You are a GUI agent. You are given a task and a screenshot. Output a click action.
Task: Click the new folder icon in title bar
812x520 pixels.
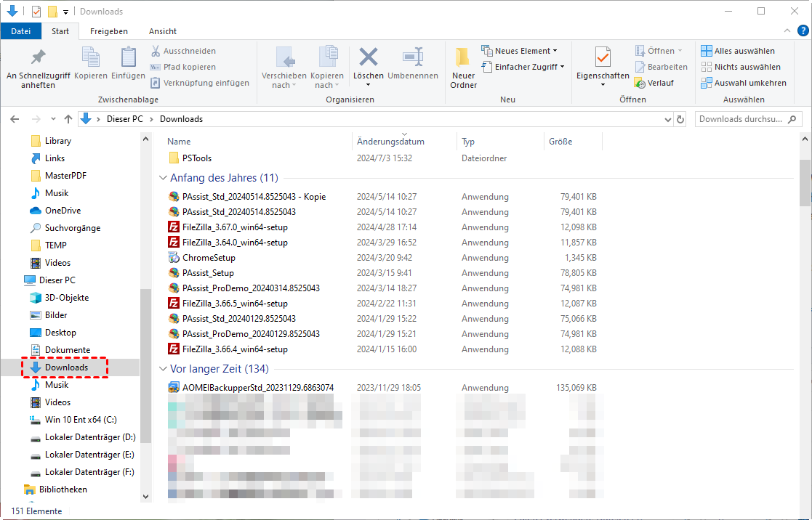52,12
